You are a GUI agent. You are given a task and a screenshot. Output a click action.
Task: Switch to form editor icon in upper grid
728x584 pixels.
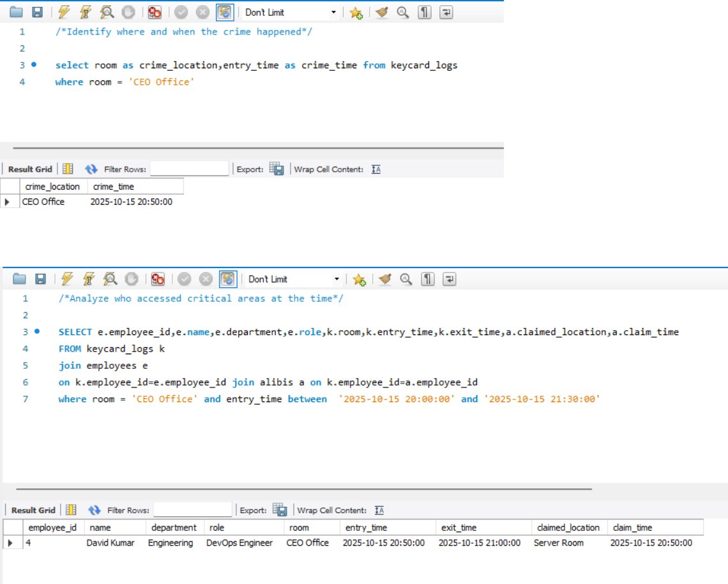[68, 169]
